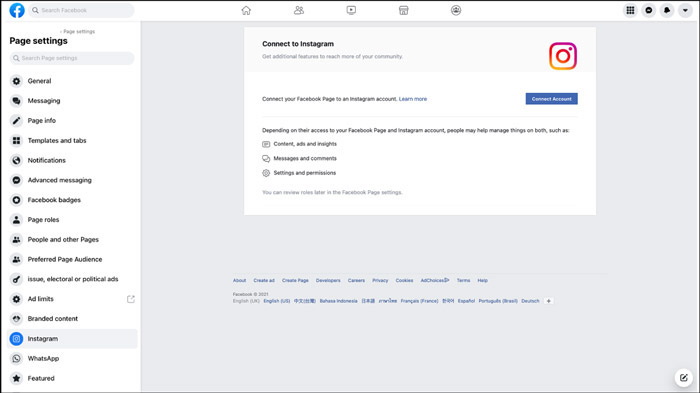The width and height of the screenshot is (700, 393).
Task: Open Messaging settings
Action: pos(72,101)
